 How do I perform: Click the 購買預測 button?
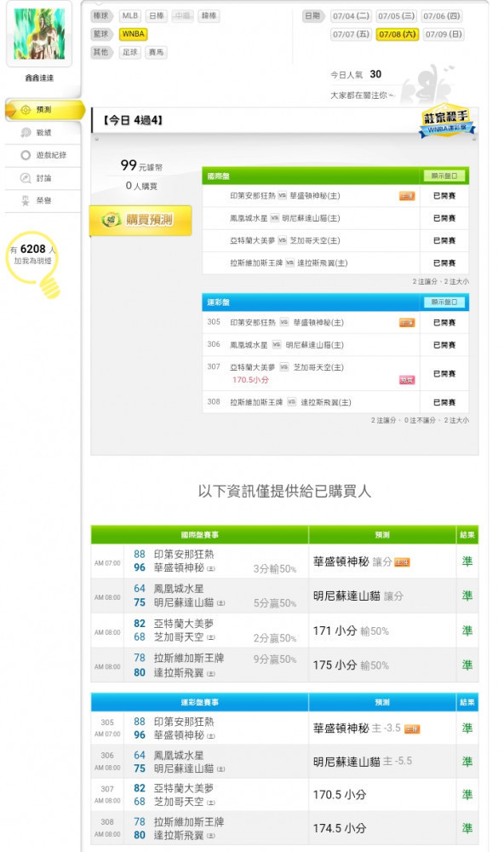[x=140, y=220]
